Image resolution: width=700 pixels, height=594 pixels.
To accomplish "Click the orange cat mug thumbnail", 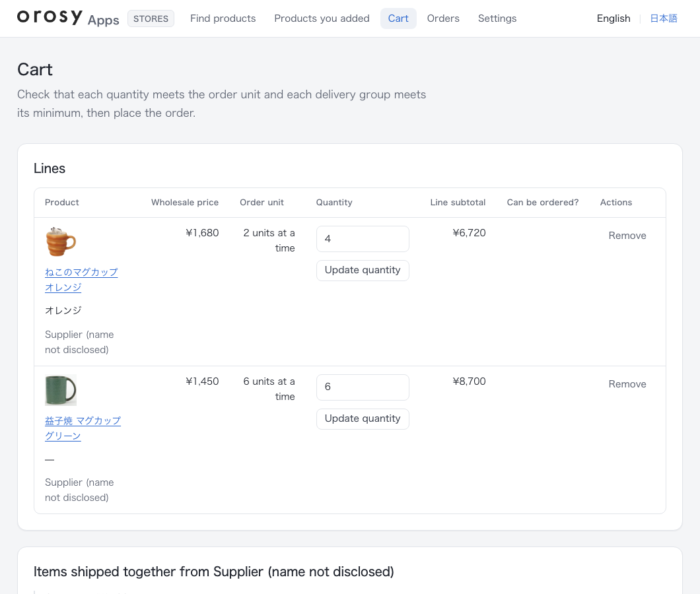I will point(61,242).
